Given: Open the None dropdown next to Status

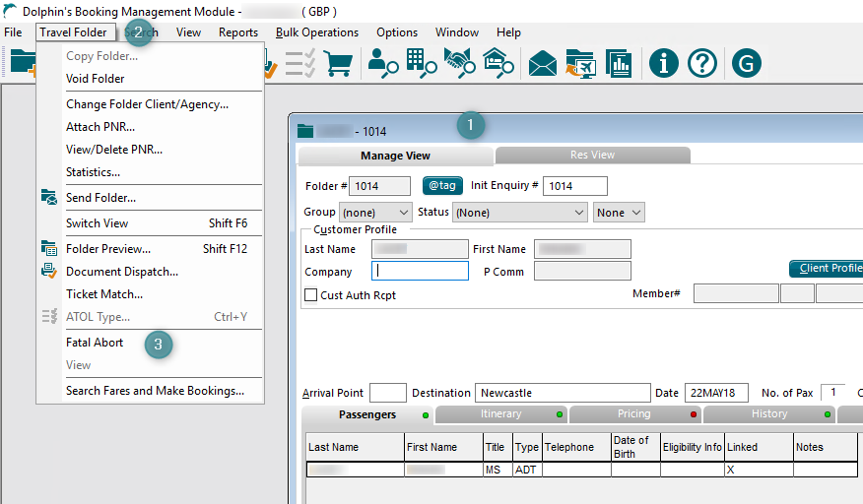Looking at the screenshot, I should (x=620, y=213).
